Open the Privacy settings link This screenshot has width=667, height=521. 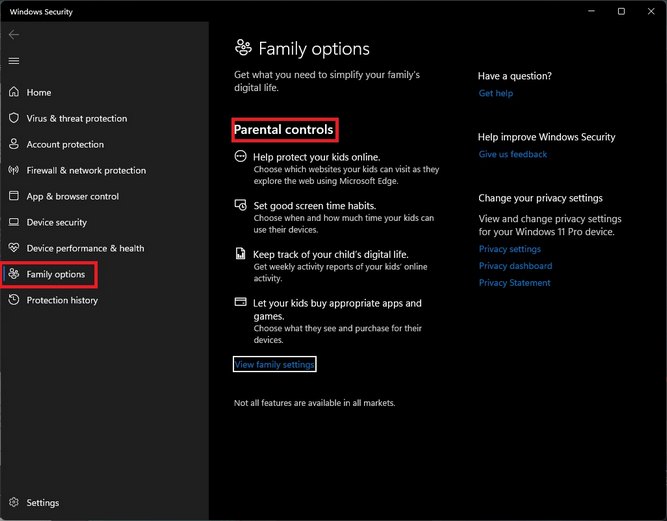coord(510,249)
